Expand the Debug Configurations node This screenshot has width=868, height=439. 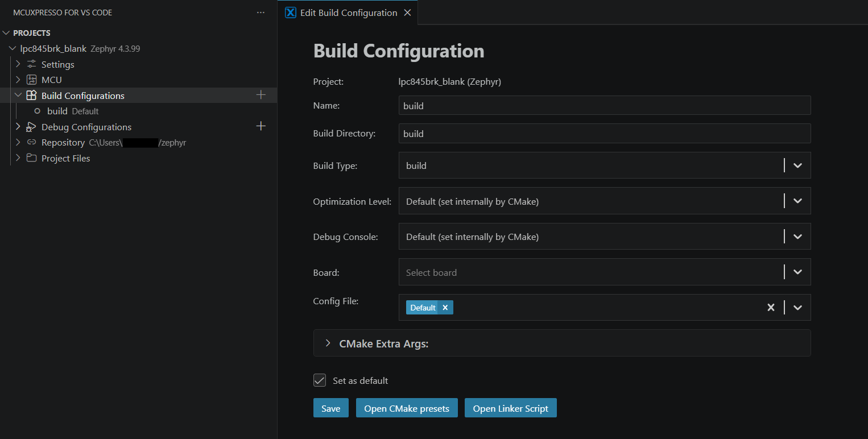point(18,126)
